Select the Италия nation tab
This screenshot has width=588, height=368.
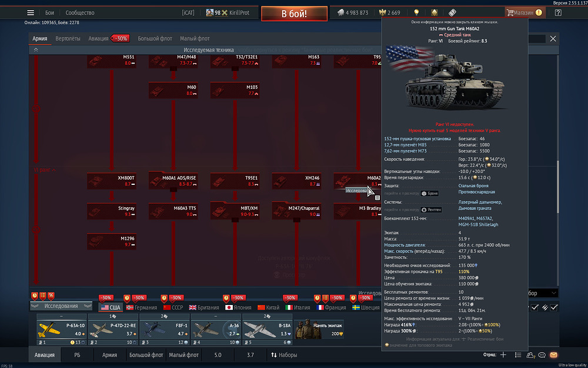coord(298,307)
